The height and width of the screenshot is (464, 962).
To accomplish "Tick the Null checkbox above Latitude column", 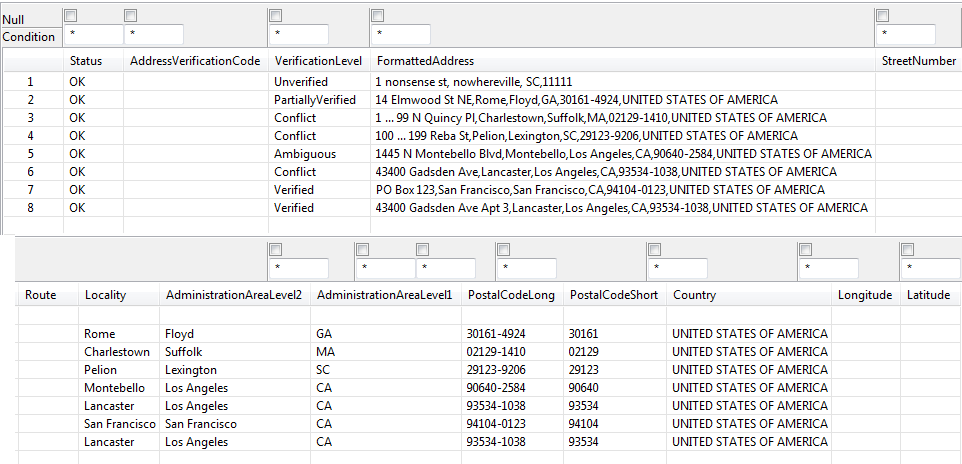I will [907, 250].
